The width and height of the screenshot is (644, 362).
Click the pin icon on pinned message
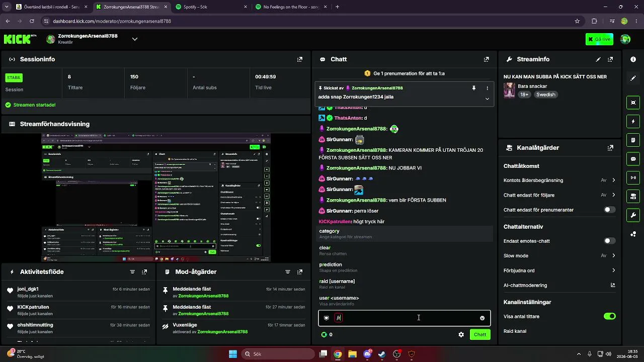(473, 88)
